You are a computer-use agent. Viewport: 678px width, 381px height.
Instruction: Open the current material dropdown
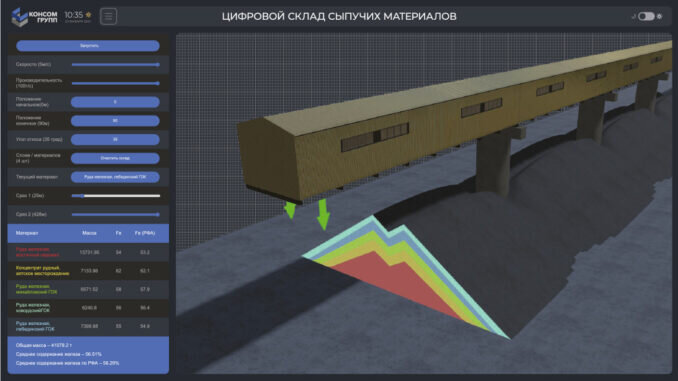point(115,177)
